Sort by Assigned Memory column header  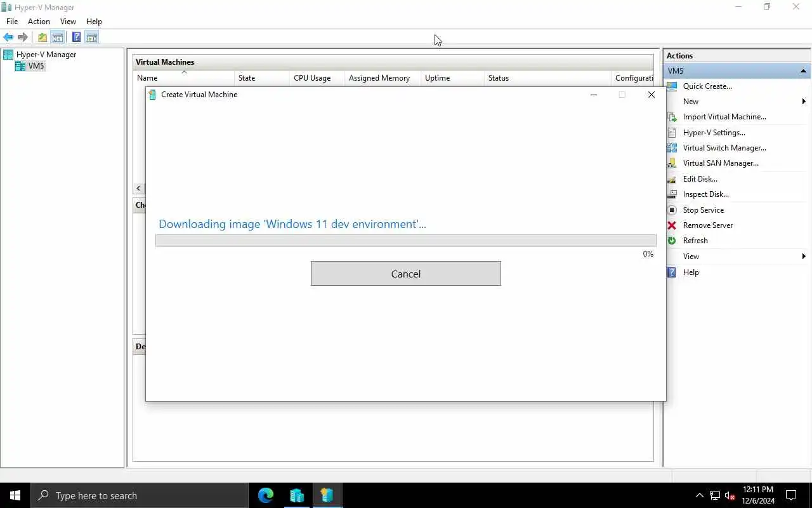point(383,78)
